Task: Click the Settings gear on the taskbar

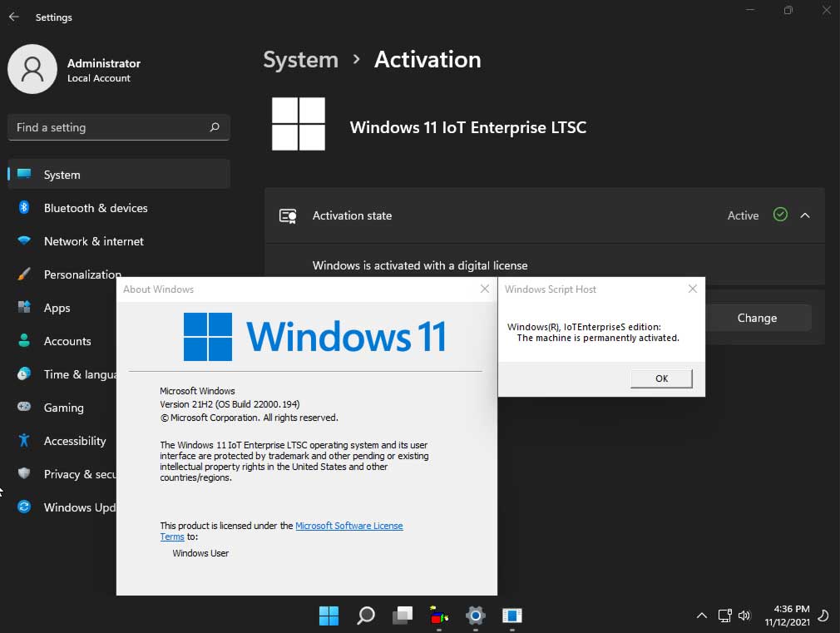Action: point(475,616)
